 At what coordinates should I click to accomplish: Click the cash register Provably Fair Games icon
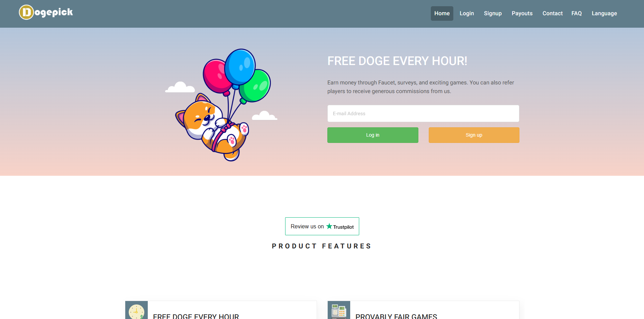click(339, 310)
